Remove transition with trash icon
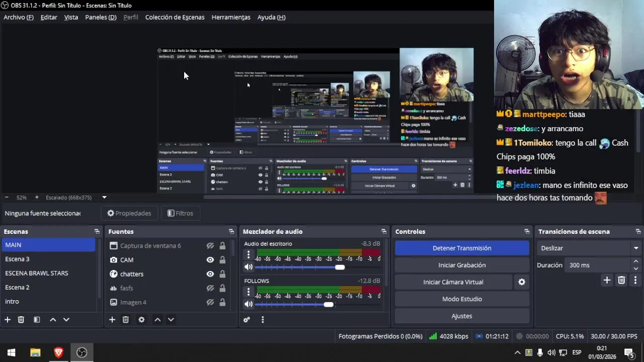644x362 pixels. 621,281
